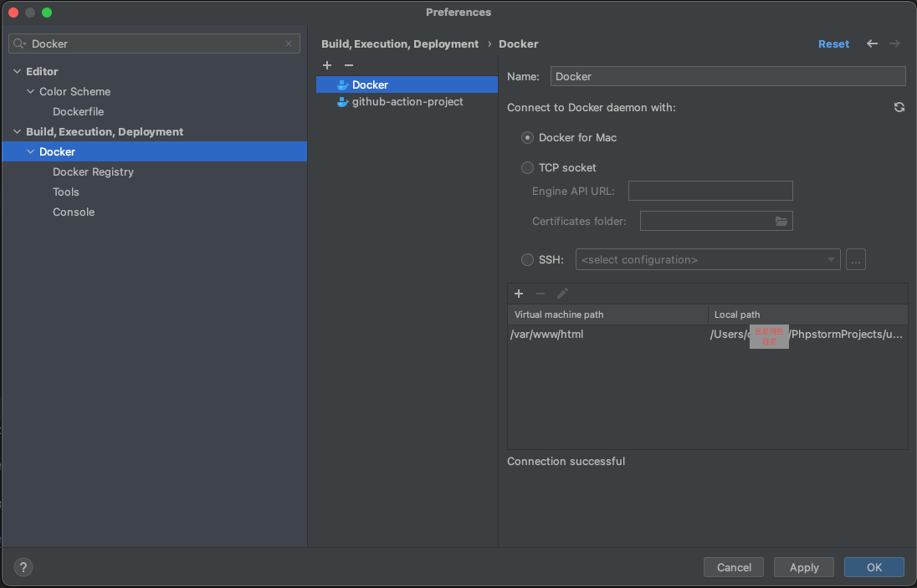
Task: Open Docker Registry settings
Action: pyautogui.click(x=93, y=171)
